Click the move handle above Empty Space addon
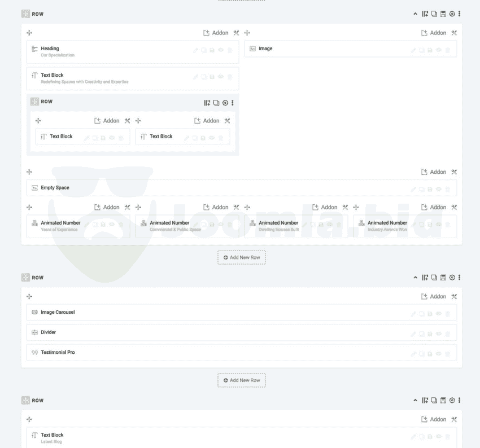480x448 pixels. click(29, 172)
